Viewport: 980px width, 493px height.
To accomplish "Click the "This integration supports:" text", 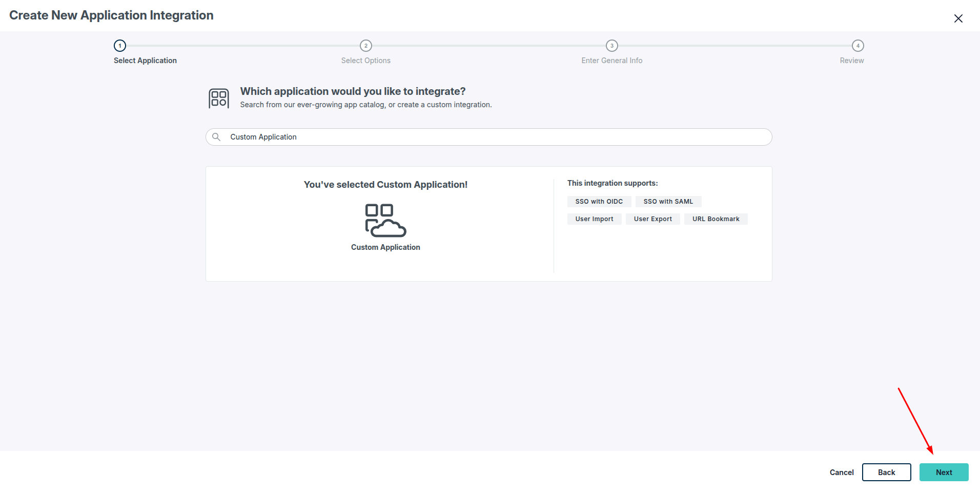I will point(612,183).
